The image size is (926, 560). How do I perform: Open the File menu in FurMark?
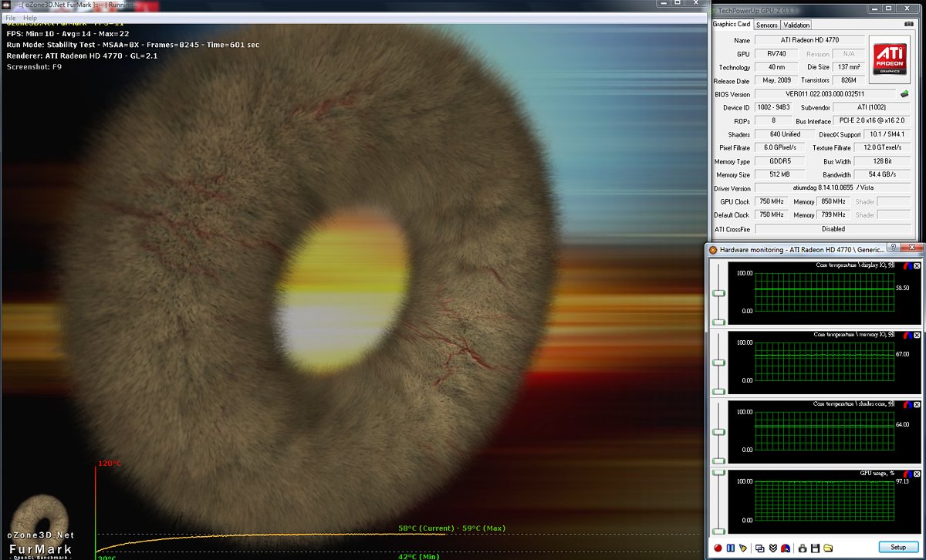pyautogui.click(x=11, y=18)
